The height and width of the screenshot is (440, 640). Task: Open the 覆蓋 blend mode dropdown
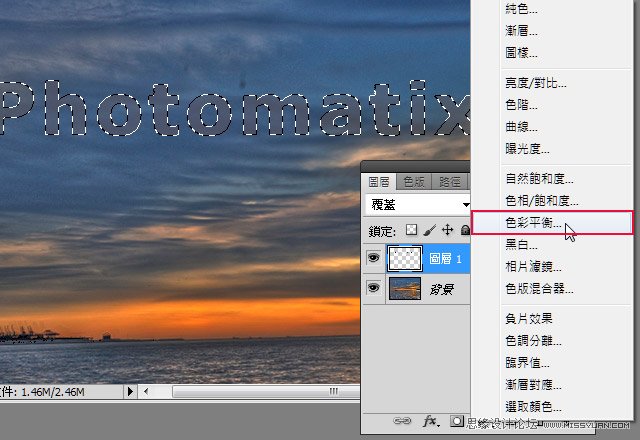tap(418, 204)
